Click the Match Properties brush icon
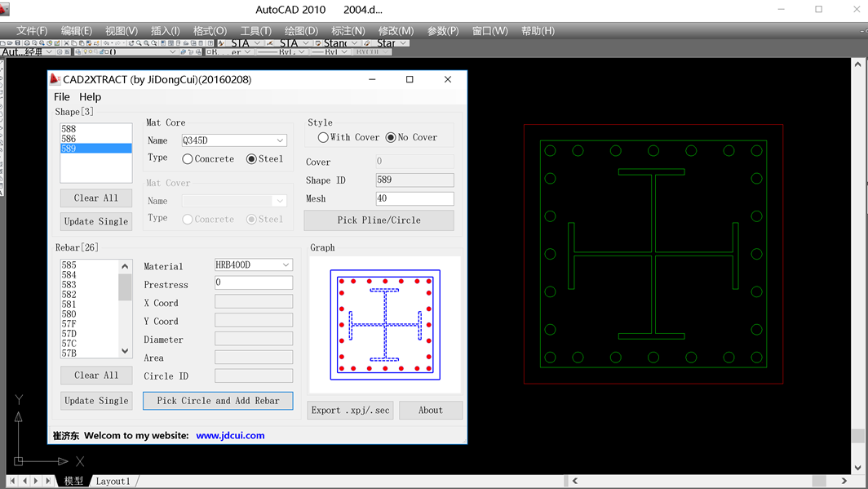The image size is (868, 489). point(89,43)
